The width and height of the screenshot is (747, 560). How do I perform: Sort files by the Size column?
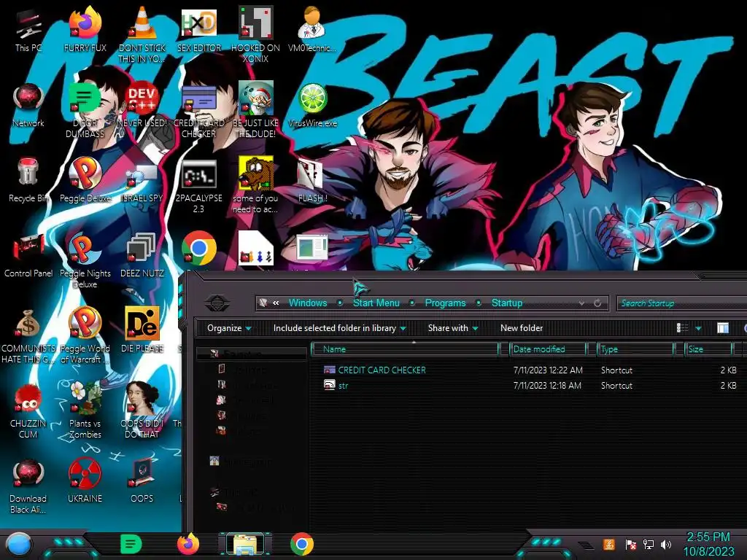point(708,349)
